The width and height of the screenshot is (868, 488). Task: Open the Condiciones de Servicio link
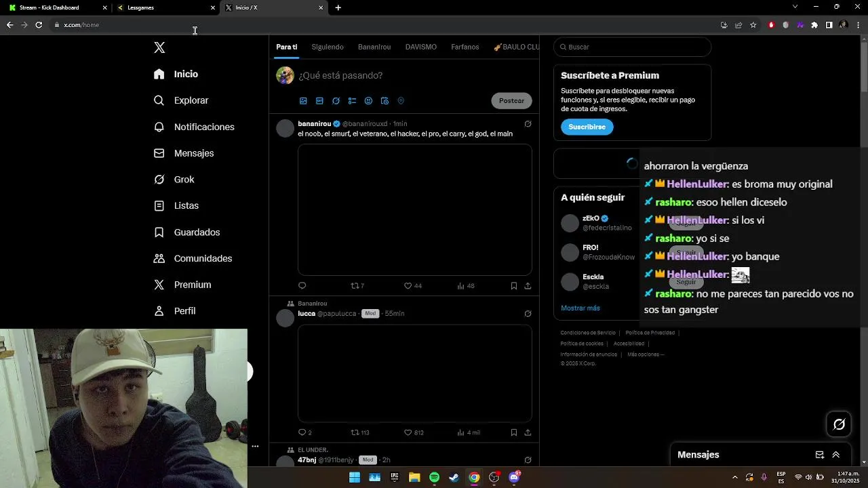588,333
